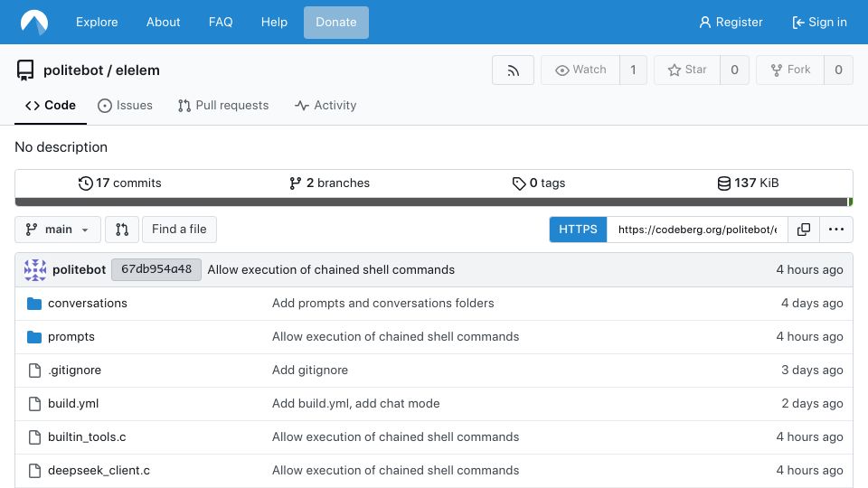Image resolution: width=868 pixels, height=488 pixels.
Task: Click the stars count next to Star
Action: 734,70
